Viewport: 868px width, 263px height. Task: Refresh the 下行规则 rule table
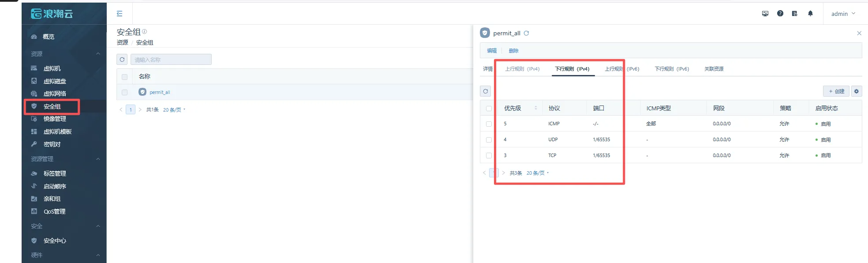(486, 91)
